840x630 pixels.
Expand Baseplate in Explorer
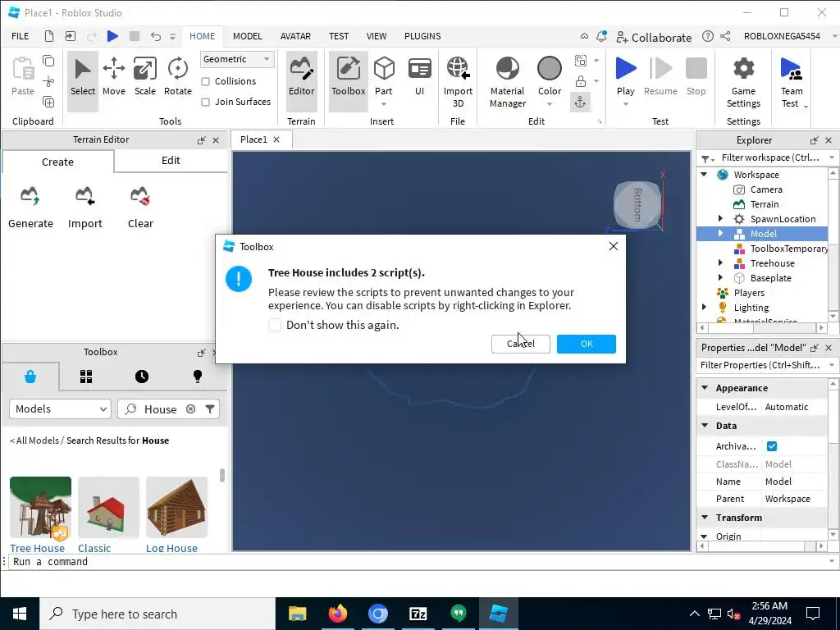point(720,277)
